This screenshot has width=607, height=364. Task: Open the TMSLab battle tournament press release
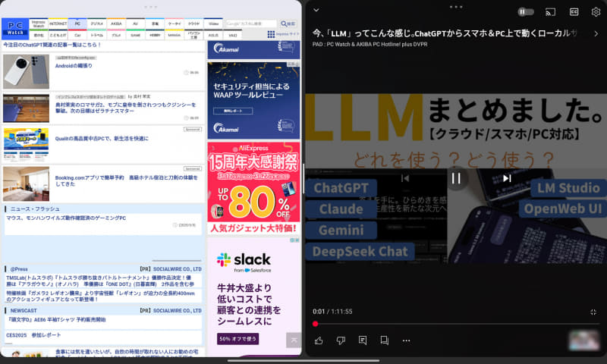[x=99, y=281]
